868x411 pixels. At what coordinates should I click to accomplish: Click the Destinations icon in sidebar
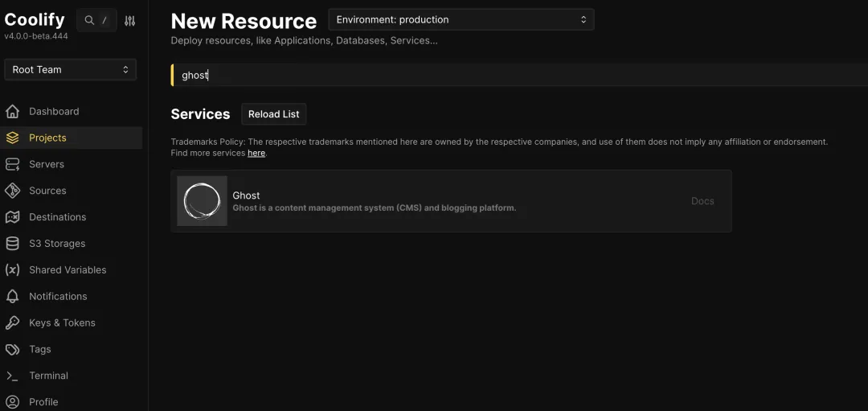[12, 217]
